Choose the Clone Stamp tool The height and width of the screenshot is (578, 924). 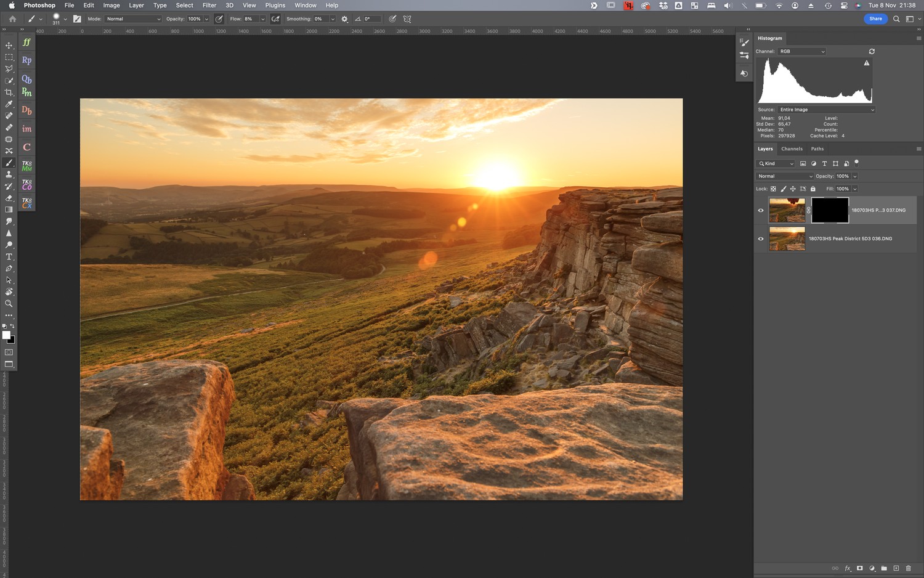[x=9, y=174]
